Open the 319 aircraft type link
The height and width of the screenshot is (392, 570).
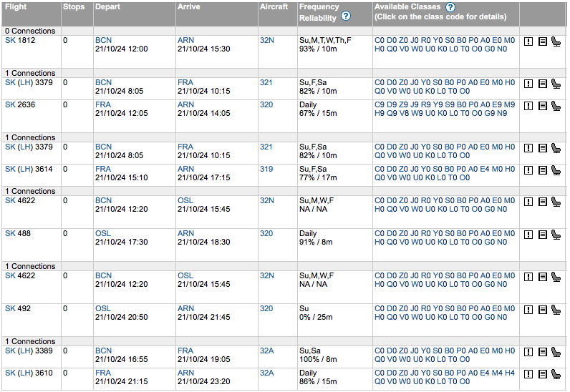click(x=266, y=170)
